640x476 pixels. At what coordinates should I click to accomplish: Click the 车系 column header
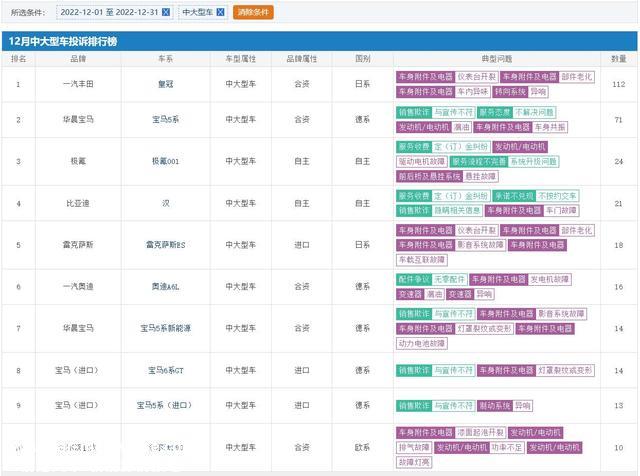(x=165, y=59)
